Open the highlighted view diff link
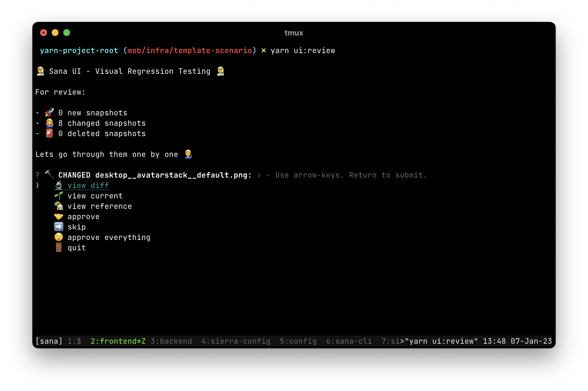The image size is (588, 391). point(88,185)
